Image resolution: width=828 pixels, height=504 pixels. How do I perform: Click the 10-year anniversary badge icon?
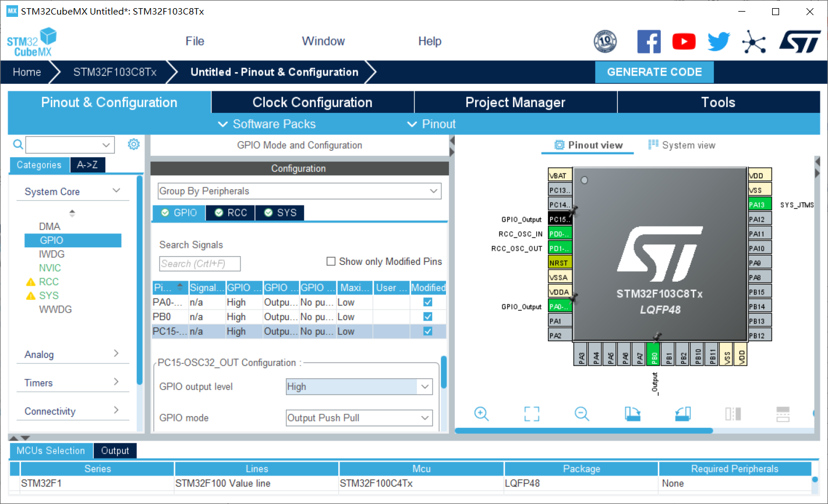[605, 41]
